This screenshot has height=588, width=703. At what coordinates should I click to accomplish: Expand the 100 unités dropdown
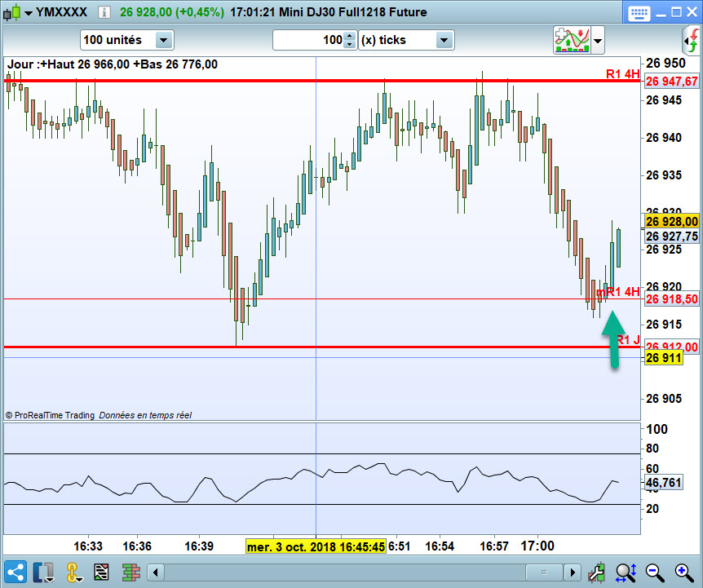[x=164, y=40]
